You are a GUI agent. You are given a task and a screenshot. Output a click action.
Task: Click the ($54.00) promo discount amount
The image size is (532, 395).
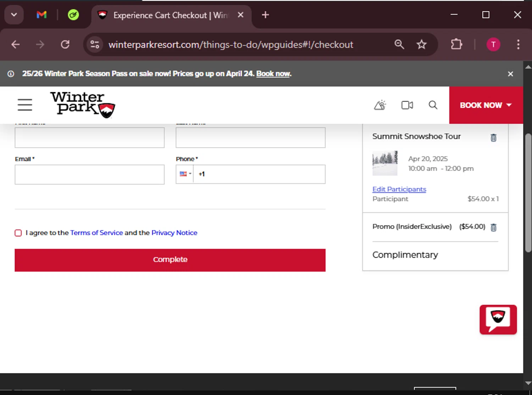472,227
